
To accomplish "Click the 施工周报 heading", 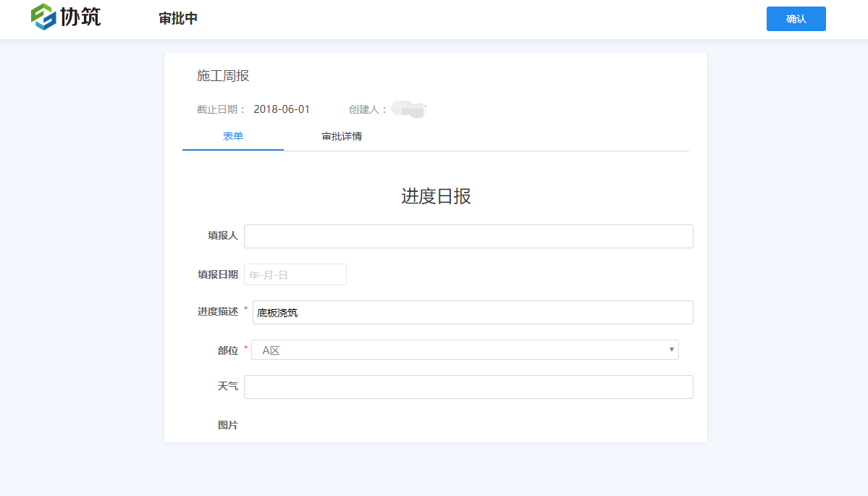I will coord(223,76).
